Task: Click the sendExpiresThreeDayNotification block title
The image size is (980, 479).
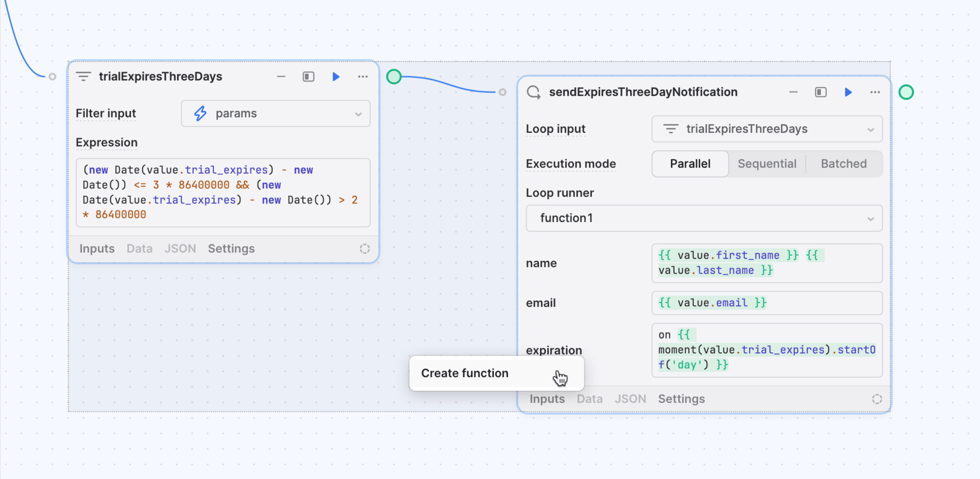Action: 643,93
